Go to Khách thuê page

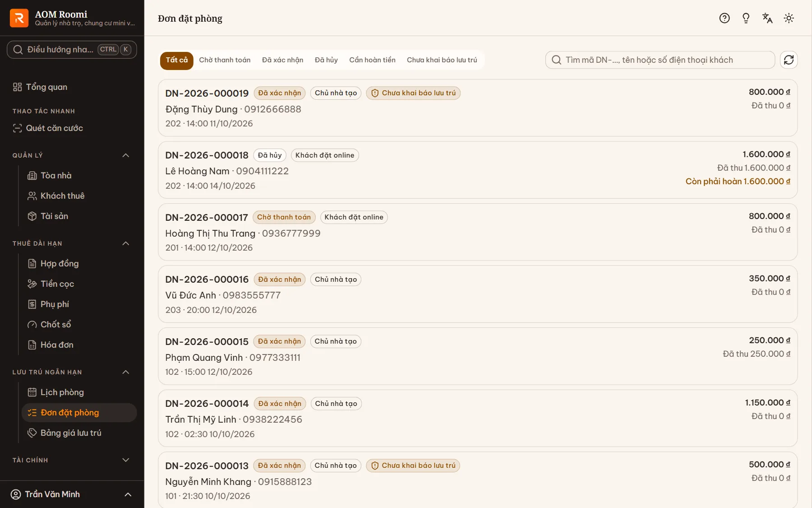click(x=79, y=196)
